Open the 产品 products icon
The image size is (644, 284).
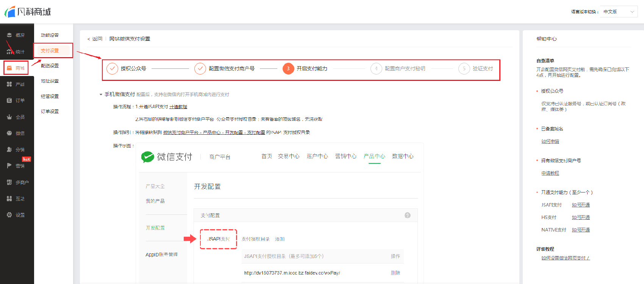click(9, 84)
